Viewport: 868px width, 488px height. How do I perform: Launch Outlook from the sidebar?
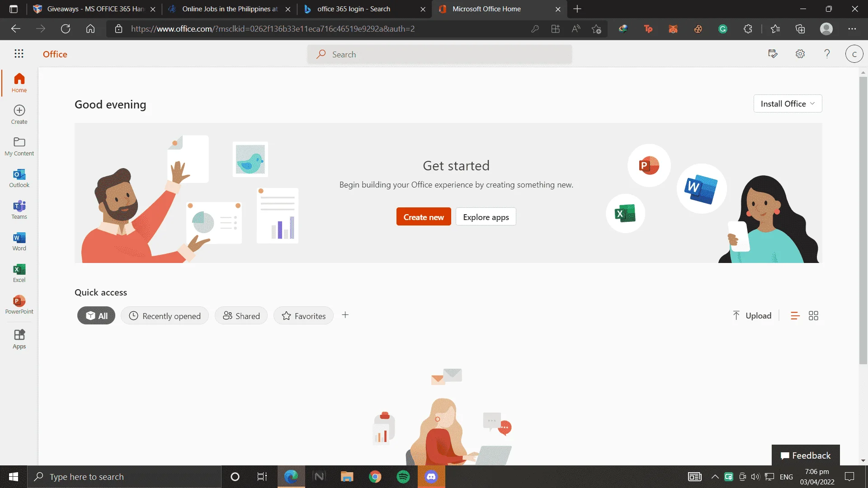point(19,178)
